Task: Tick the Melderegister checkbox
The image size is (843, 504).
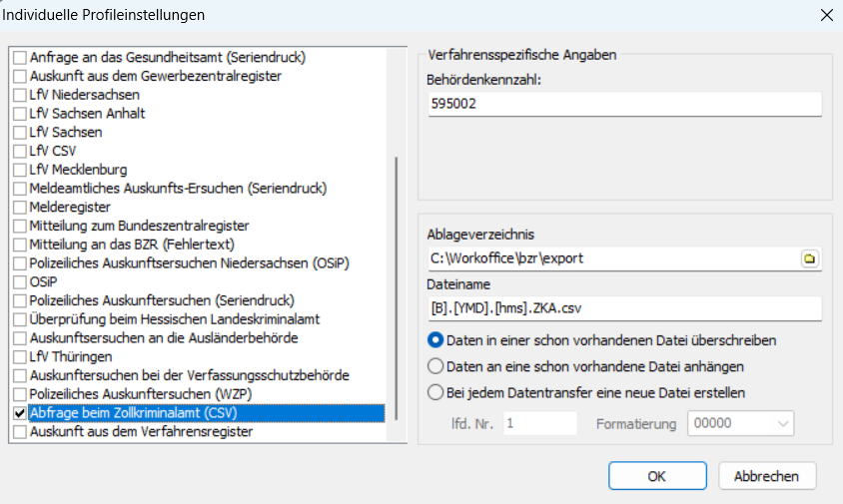Action: pos(20,208)
